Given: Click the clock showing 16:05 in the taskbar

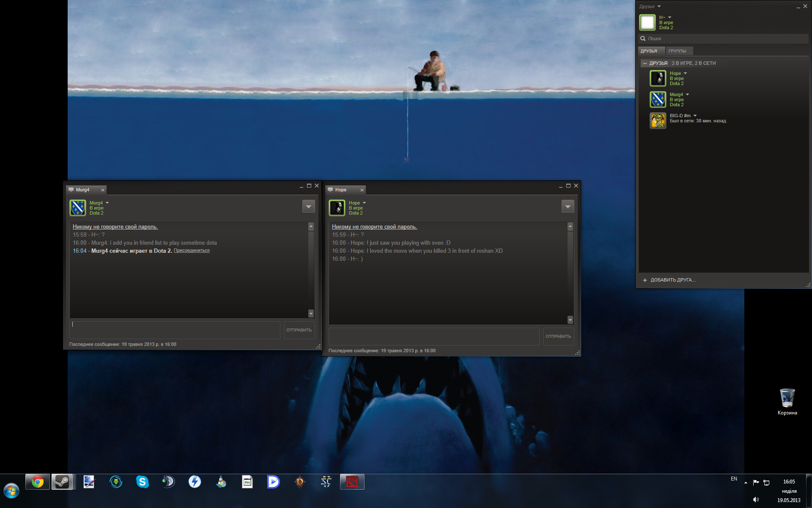Looking at the screenshot, I should (x=789, y=482).
